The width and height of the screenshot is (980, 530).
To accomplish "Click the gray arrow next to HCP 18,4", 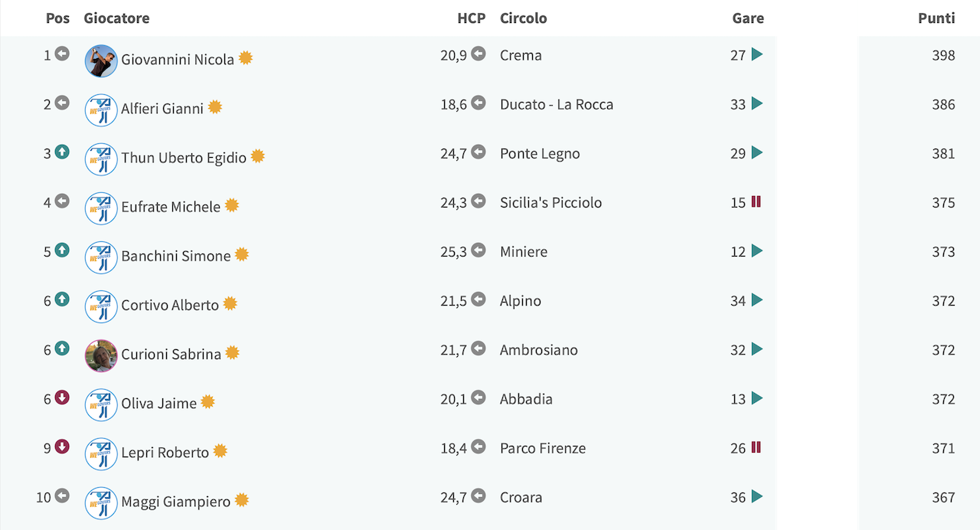I will tap(479, 447).
